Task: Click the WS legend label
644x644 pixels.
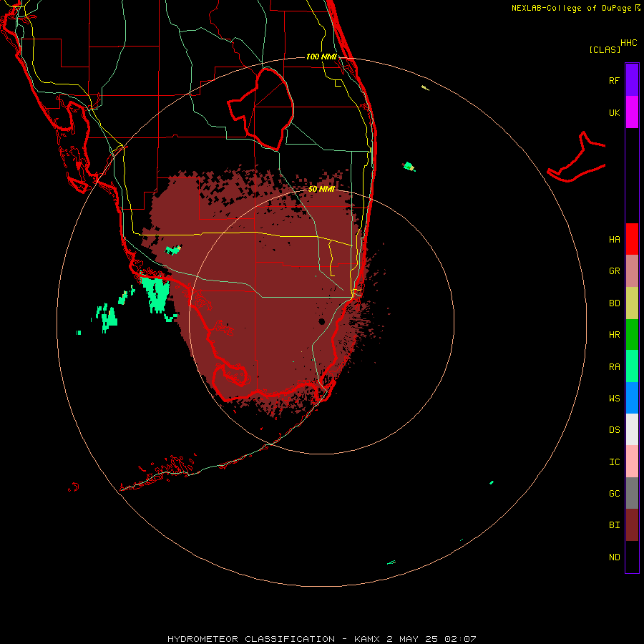Action: (x=614, y=398)
